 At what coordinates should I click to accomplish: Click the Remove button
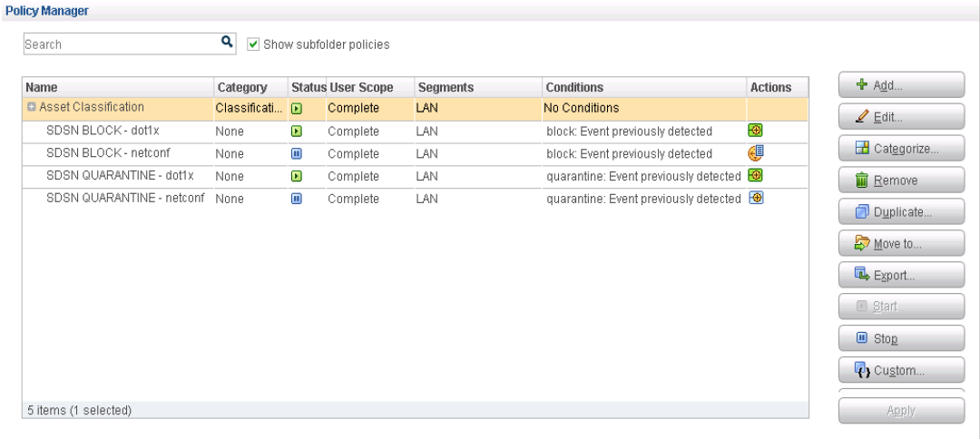pyautogui.click(x=900, y=180)
